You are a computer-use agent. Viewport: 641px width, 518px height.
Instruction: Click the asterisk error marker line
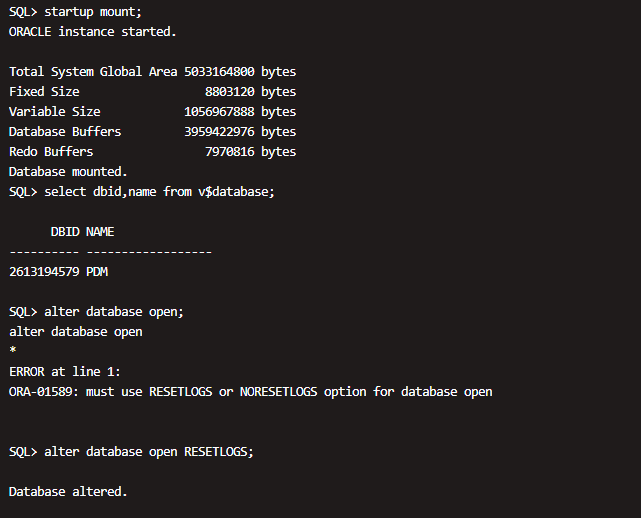12,352
